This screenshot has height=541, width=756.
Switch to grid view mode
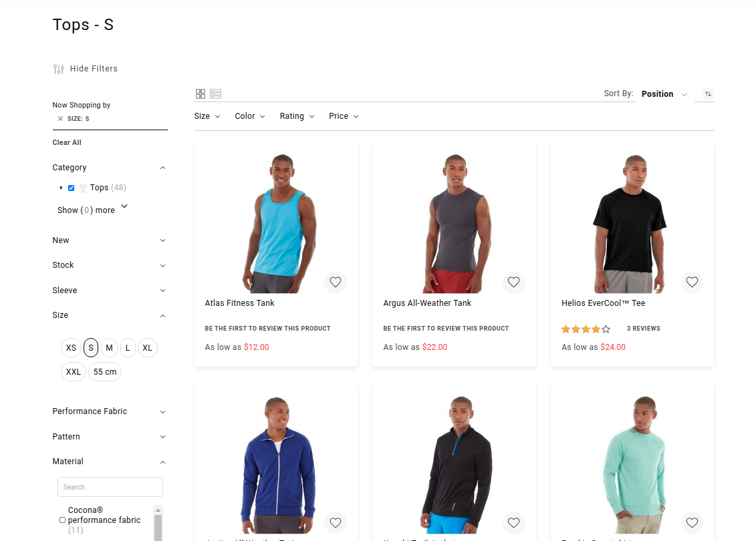point(201,94)
